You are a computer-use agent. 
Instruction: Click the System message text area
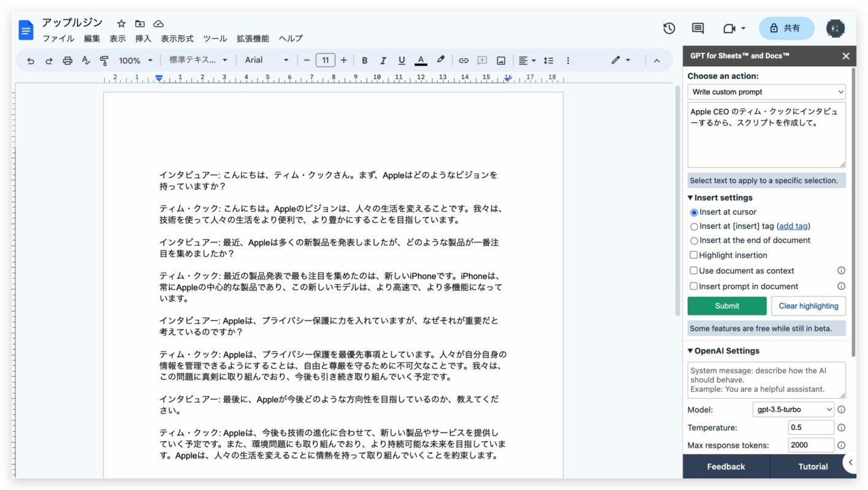pos(766,380)
